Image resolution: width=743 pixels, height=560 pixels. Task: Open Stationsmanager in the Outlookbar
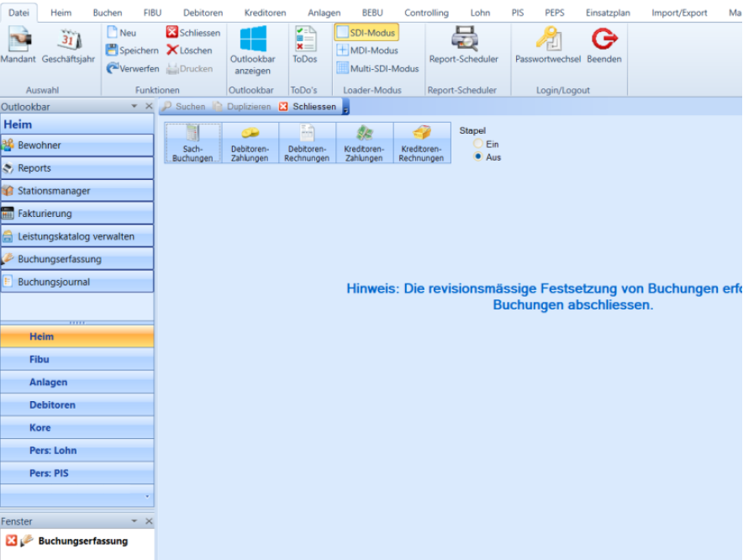tap(77, 191)
